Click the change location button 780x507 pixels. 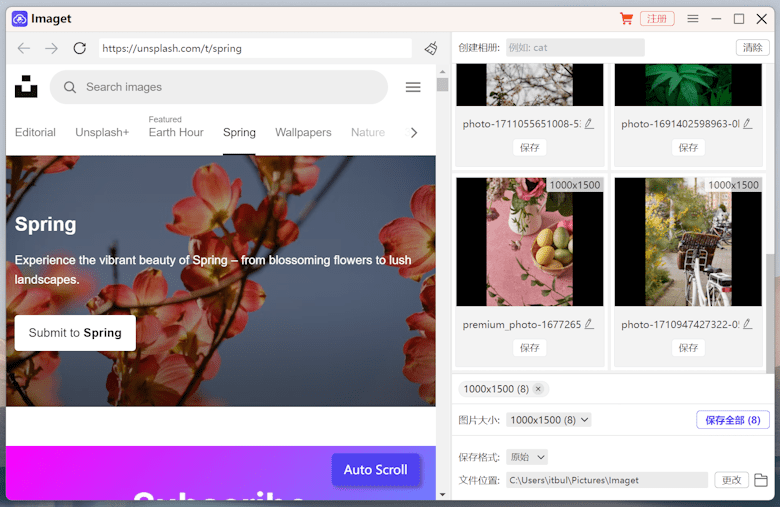point(731,480)
